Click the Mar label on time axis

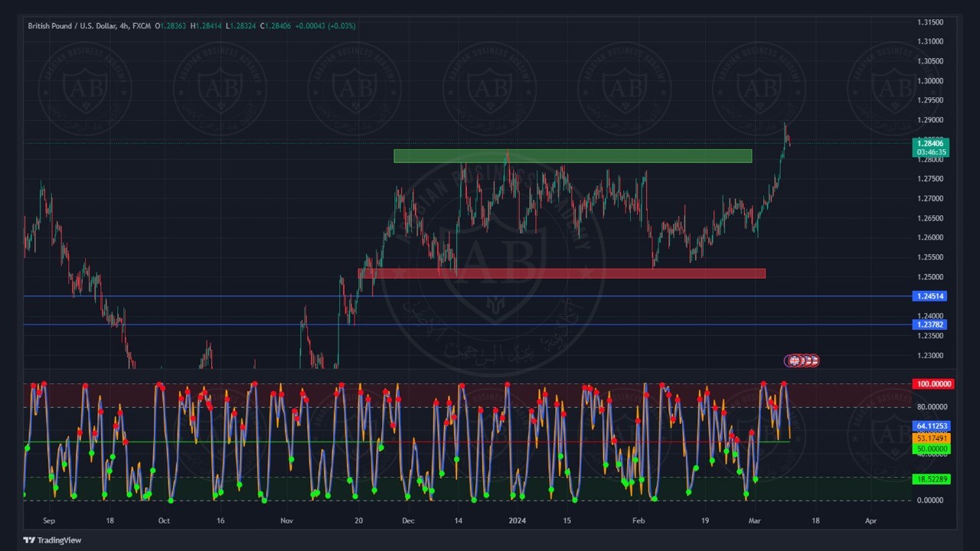point(755,520)
